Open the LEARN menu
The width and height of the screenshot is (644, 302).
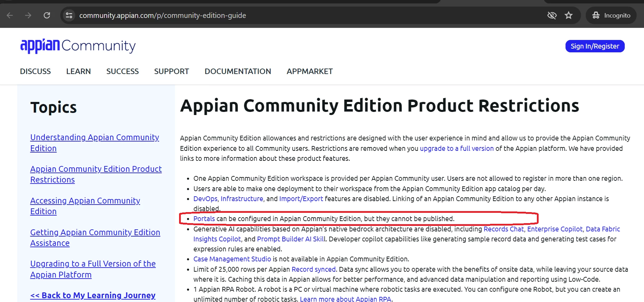tap(79, 71)
